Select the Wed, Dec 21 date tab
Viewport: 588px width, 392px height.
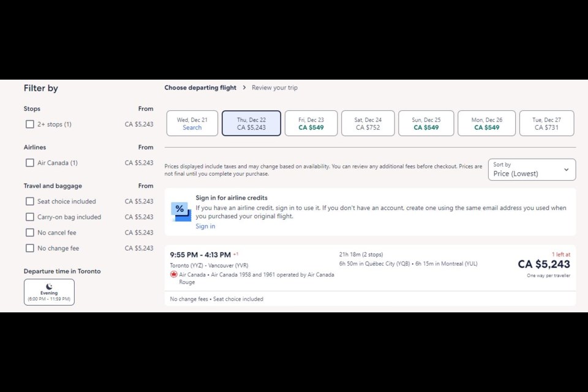pyautogui.click(x=192, y=123)
